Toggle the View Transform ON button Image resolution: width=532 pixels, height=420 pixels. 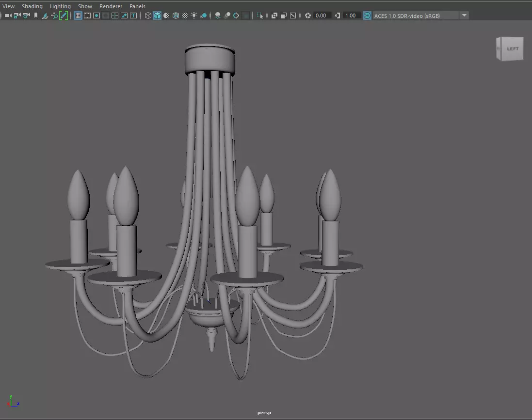tap(367, 16)
